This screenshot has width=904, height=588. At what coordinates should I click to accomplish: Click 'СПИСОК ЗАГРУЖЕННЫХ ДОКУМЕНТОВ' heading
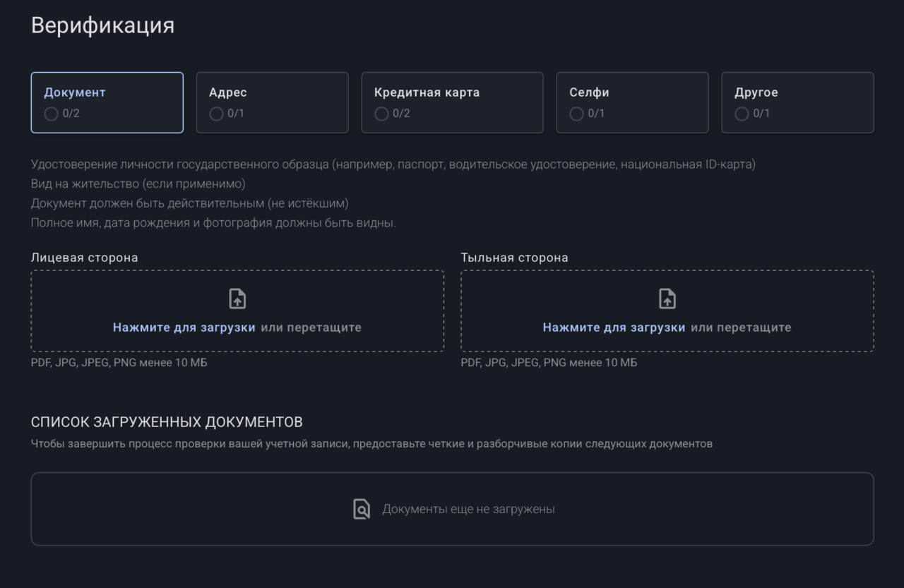167,422
